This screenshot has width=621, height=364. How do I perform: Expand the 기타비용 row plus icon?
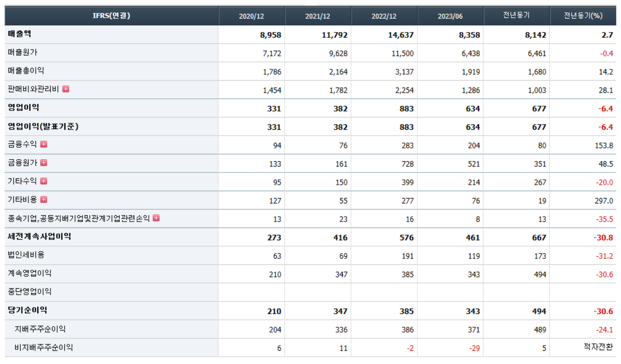tap(44, 199)
